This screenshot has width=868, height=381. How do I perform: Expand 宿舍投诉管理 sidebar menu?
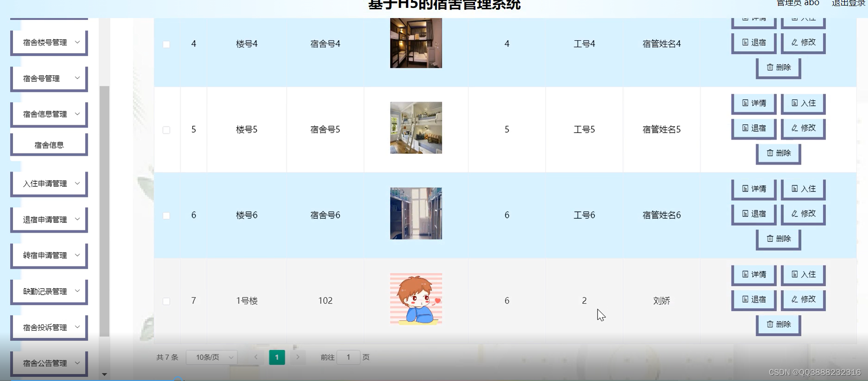[50, 327]
